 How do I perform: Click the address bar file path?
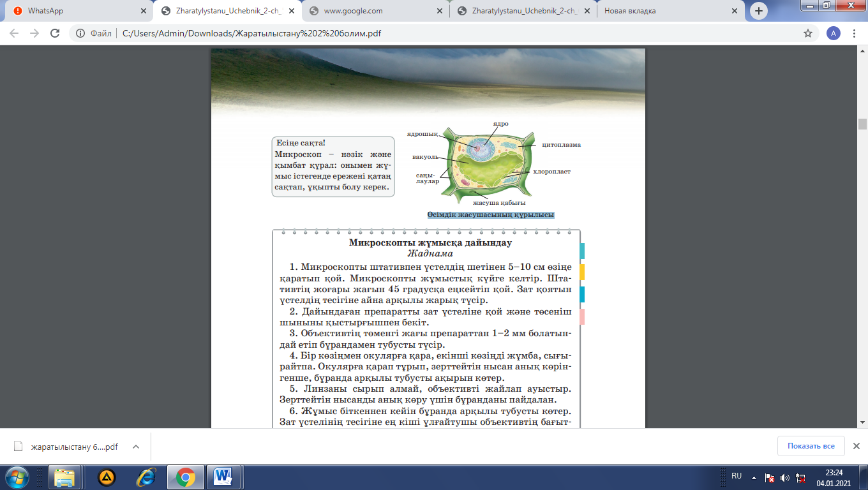click(x=253, y=33)
